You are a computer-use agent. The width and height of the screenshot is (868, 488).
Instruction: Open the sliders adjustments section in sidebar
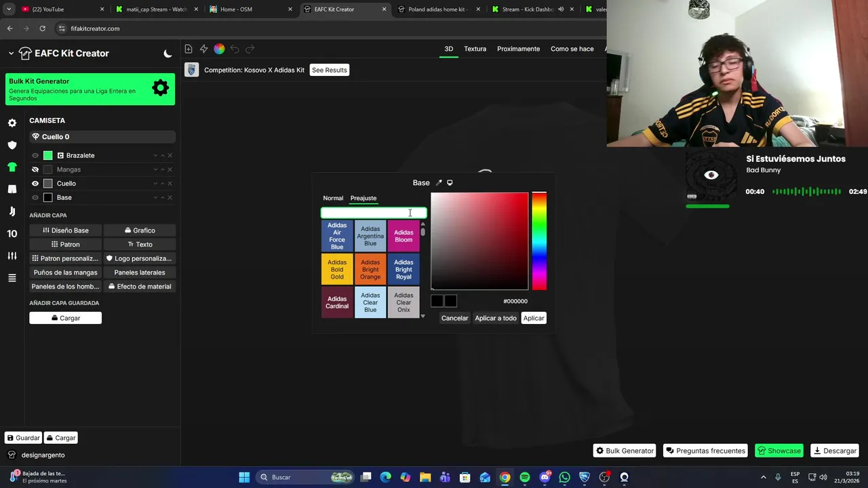pos(12,256)
